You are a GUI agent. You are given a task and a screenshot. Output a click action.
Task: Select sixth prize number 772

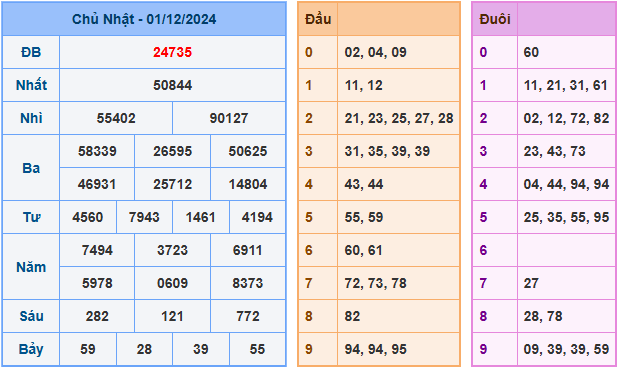coord(248,317)
